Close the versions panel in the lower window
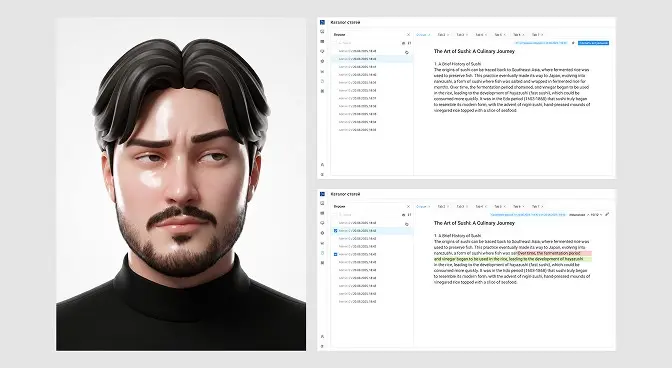The image size is (672, 368). click(x=408, y=206)
